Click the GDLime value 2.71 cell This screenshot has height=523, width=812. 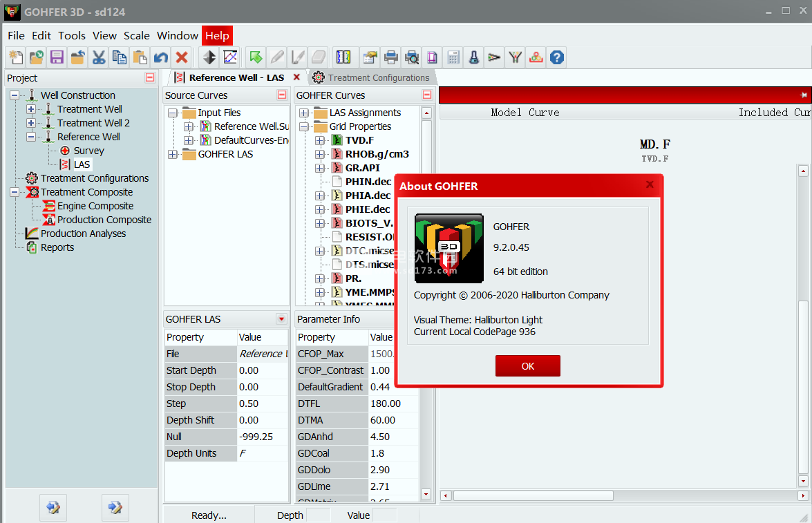(x=394, y=486)
